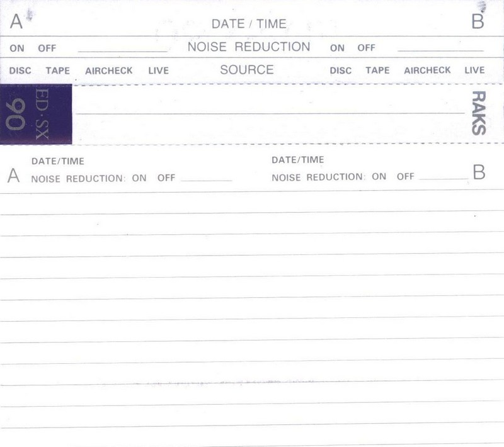Screen dimensions: 504x447
Task: Click blank line after side A top OFF
Action: coord(123,50)
